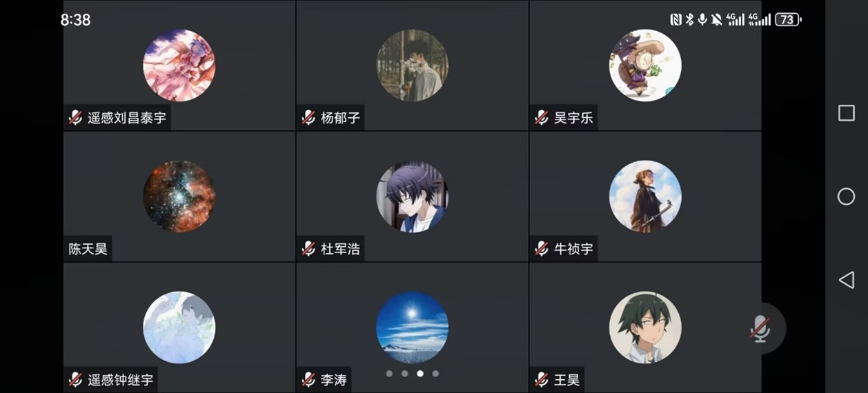Tap muted mic icon beside 吴宇乐
Viewport: 868px width, 393px height.
tap(542, 118)
